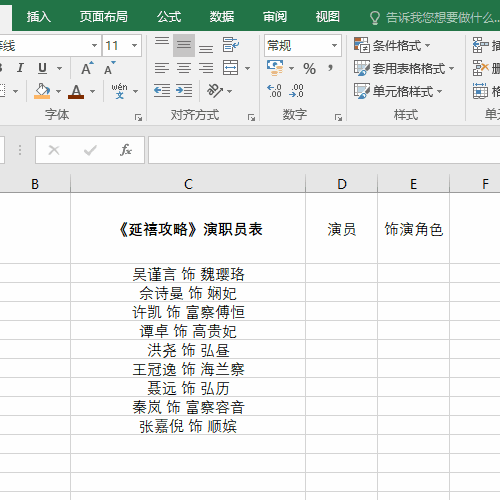Open the 页面布局 tab

(x=104, y=16)
